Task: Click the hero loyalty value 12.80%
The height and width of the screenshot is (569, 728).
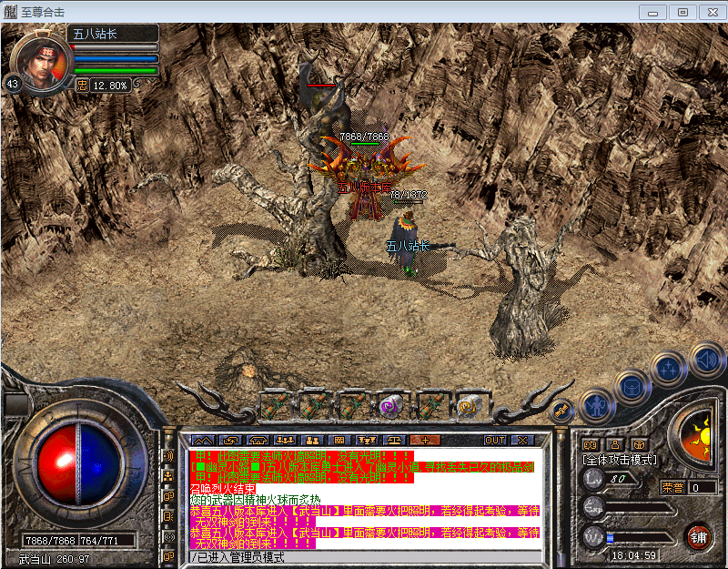Action: 110,86
